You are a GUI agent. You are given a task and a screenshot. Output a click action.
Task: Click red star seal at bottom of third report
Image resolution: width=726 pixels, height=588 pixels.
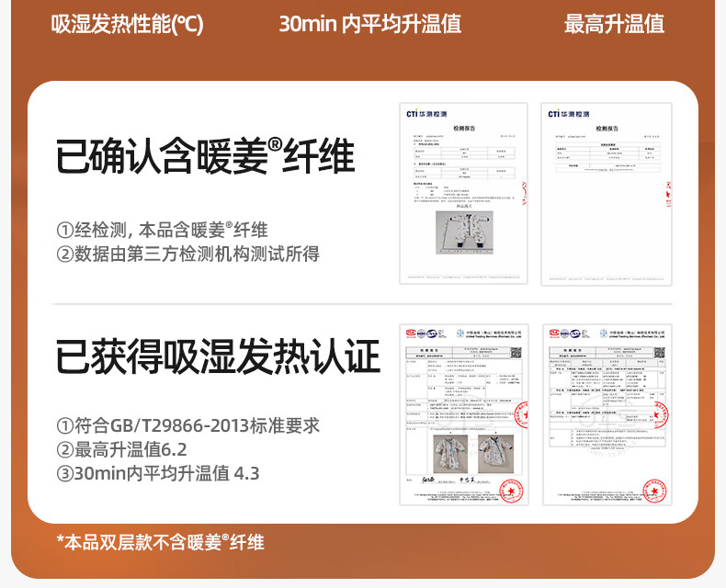511,491
